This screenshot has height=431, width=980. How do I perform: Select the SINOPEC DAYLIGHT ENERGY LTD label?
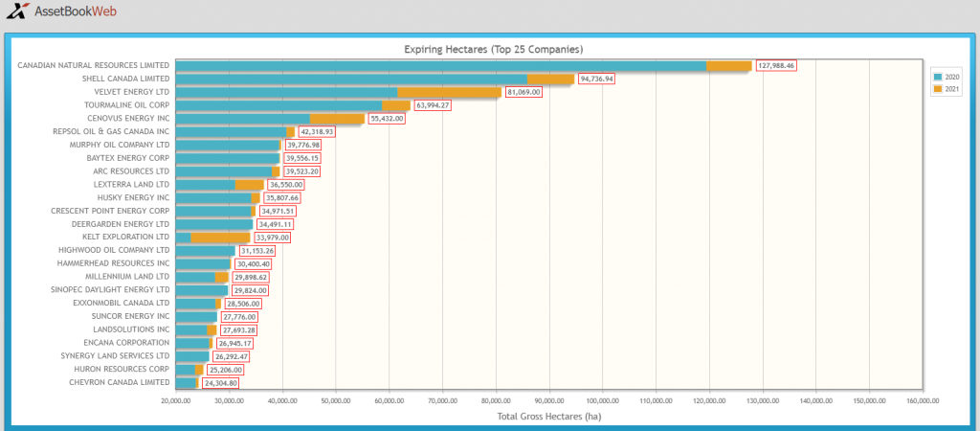(x=110, y=290)
